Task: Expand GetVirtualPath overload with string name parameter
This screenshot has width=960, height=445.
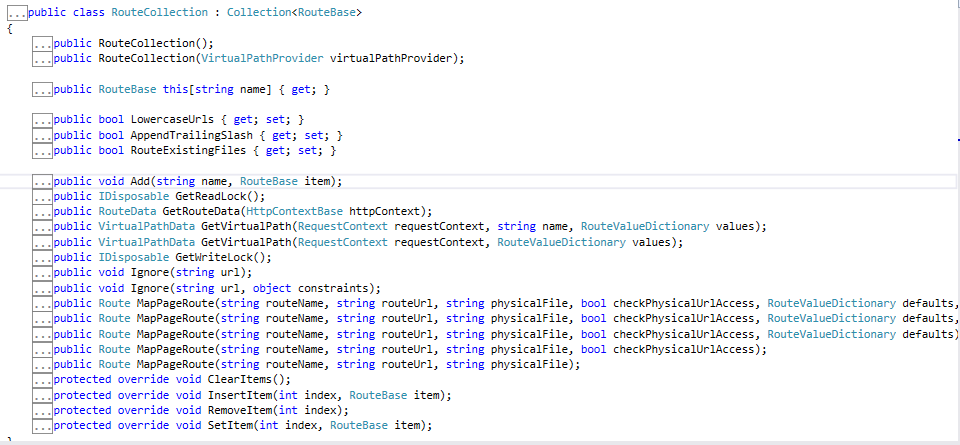Action: (43, 227)
